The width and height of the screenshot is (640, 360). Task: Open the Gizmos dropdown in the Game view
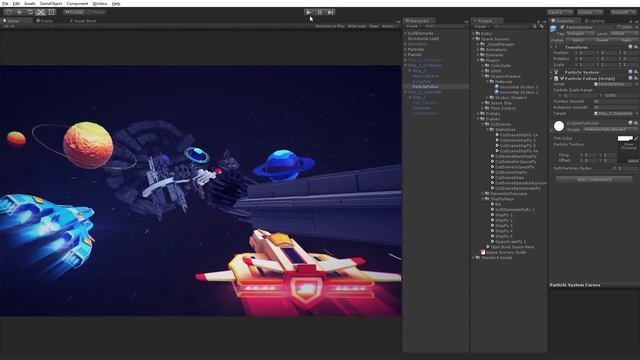click(x=389, y=26)
